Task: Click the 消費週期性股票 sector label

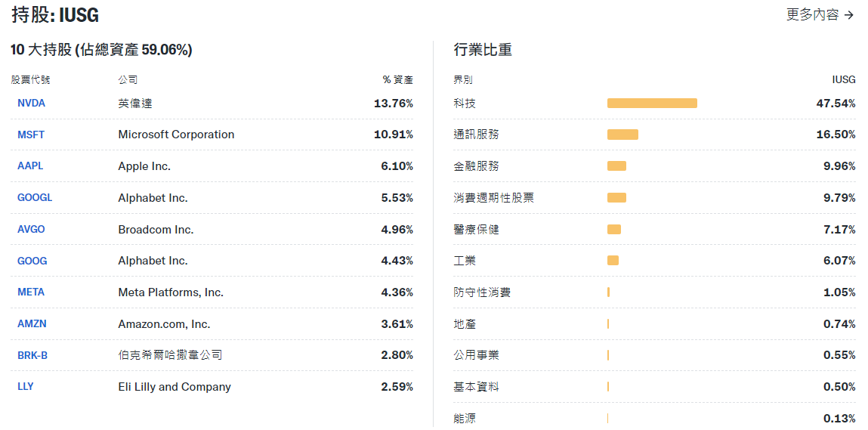Action: coord(493,198)
